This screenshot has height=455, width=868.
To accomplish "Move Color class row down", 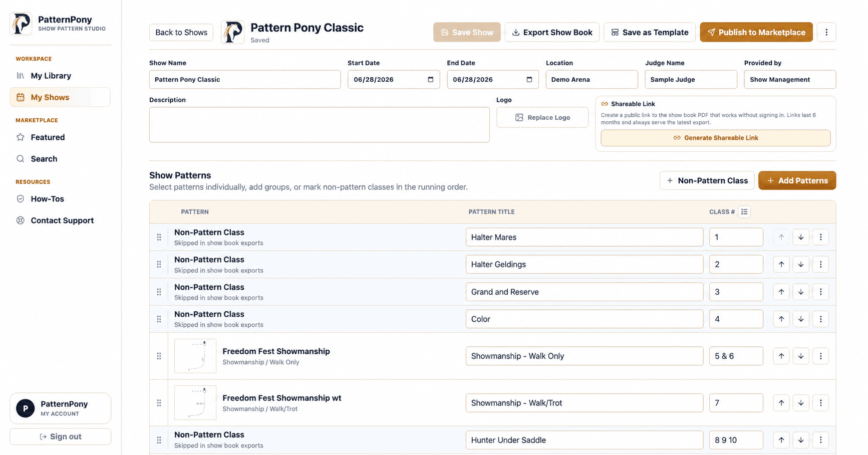I will pos(800,319).
